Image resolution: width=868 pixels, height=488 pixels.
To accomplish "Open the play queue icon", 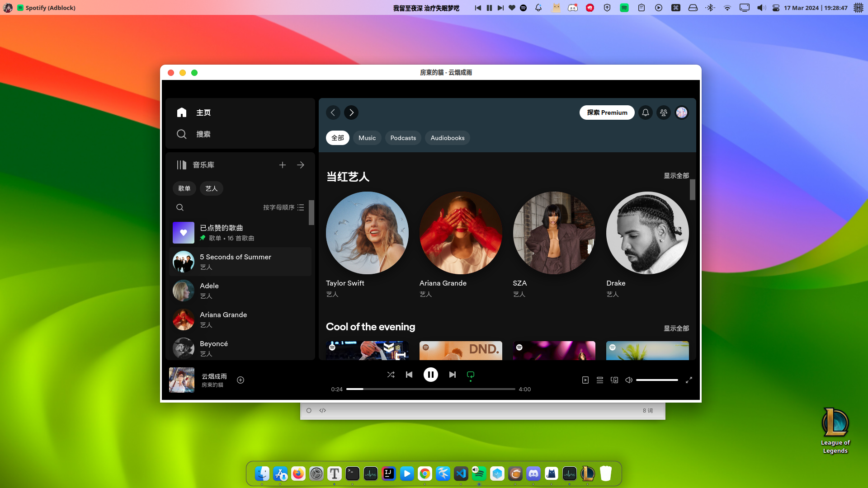I will coord(600,380).
